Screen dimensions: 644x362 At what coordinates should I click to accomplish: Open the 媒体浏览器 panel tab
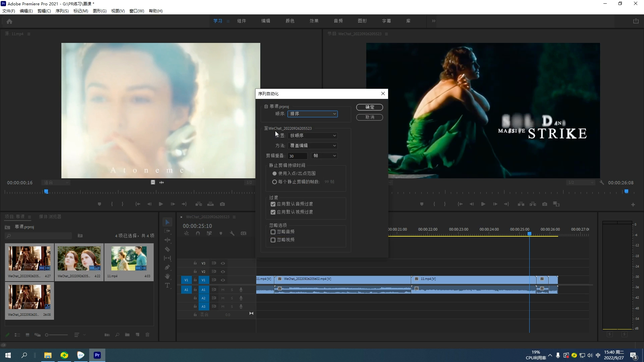click(50, 217)
